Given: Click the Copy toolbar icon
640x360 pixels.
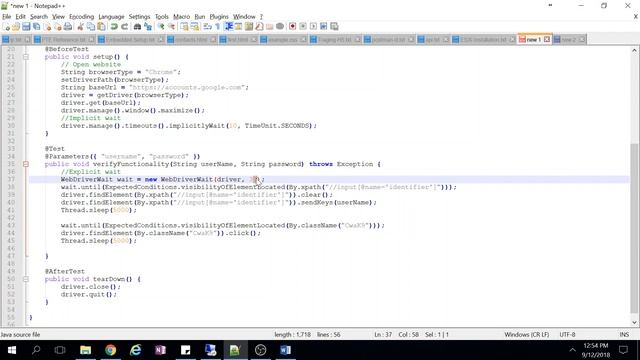Looking at the screenshot, I should pyautogui.click(x=91, y=27).
